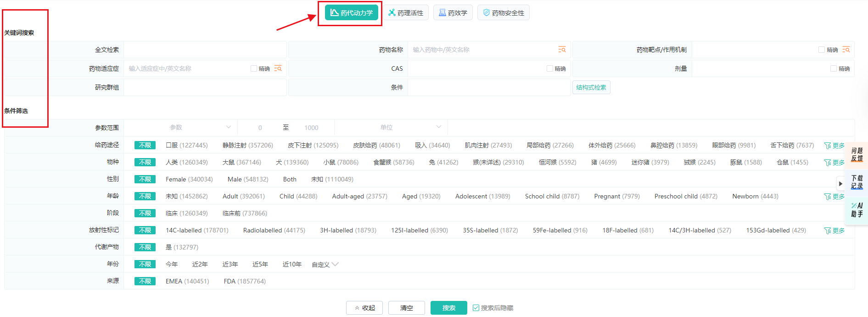Enable 精确 checkbox for 药物适应症
Image resolution: width=868 pixels, height=317 pixels.
(x=254, y=68)
